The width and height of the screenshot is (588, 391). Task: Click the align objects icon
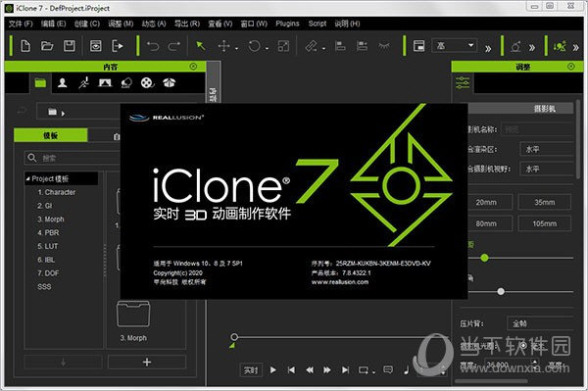pyautogui.click(x=340, y=46)
